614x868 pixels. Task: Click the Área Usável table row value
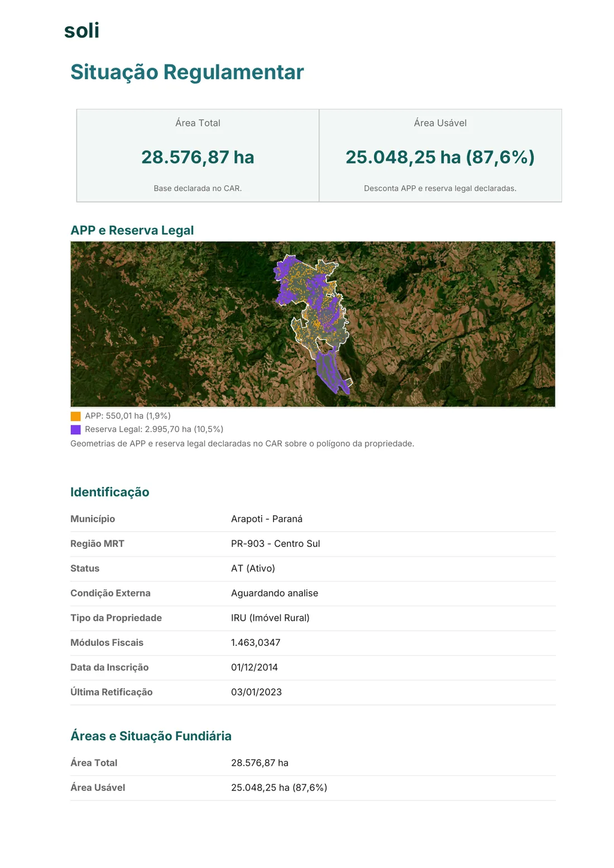(x=279, y=788)
